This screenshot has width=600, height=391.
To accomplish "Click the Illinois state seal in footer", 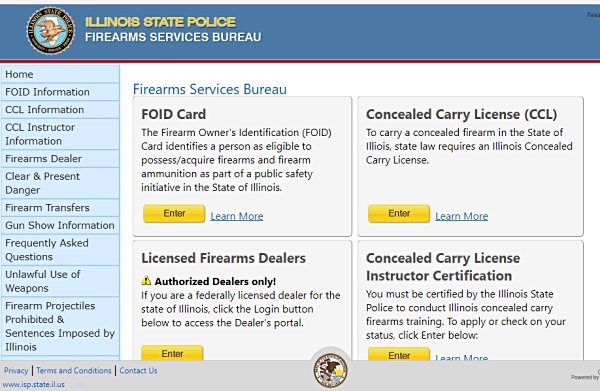I will click(331, 370).
